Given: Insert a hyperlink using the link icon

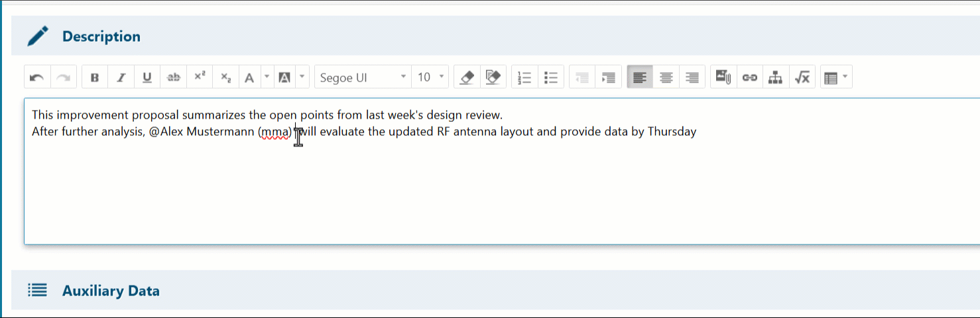Looking at the screenshot, I should pyautogui.click(x=749, y=78).
